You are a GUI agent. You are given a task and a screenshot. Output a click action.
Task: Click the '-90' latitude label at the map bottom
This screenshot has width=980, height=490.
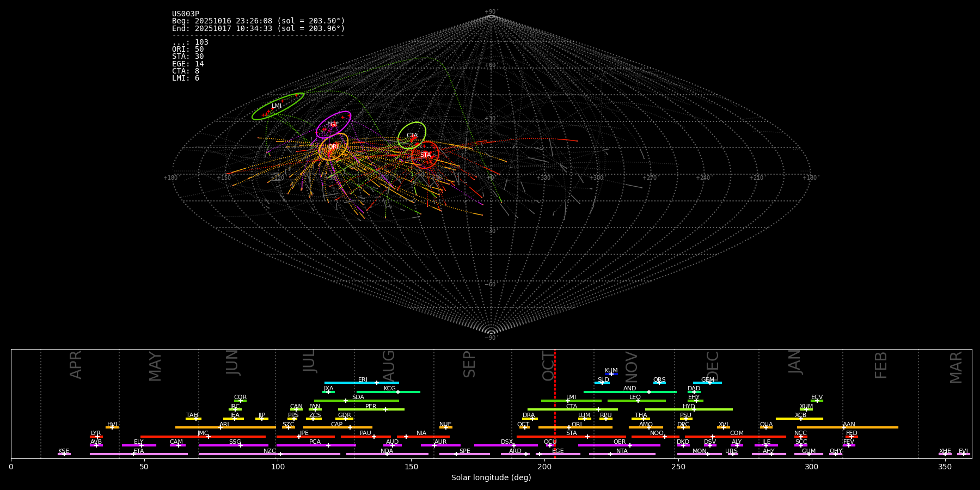point(491,338)
